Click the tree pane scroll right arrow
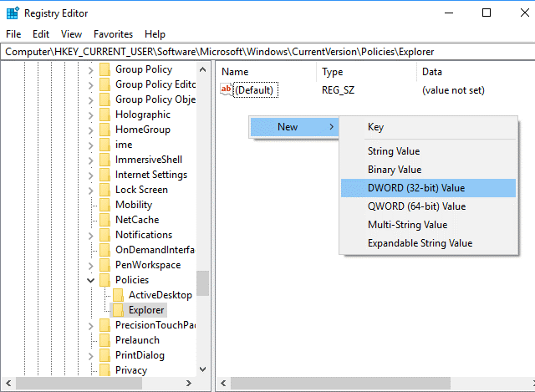The image size is (535, 392). 189,383
